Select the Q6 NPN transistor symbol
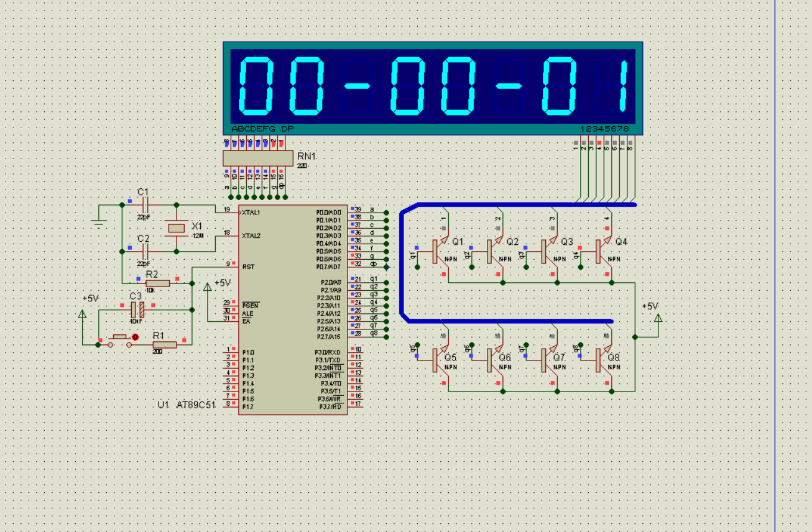The image size is (812, 532). 495,360
